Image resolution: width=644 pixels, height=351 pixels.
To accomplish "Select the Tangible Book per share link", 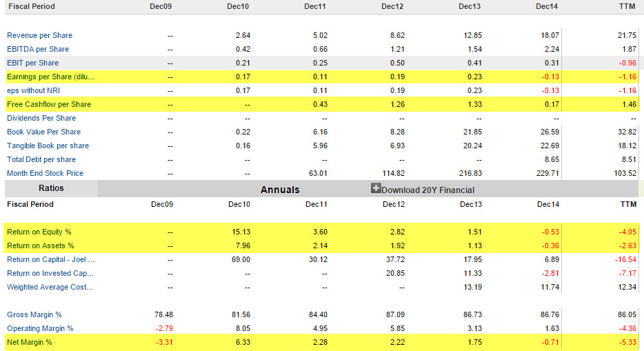I will pyautogui.click(x=48, y=146).
